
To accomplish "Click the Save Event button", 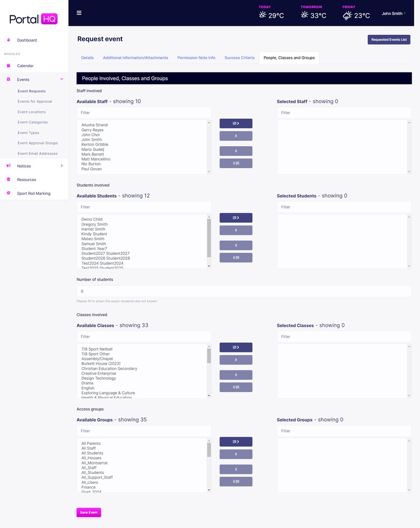I will coord(88,512).
